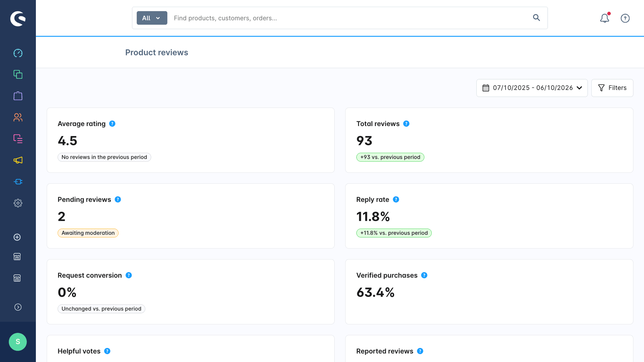The width and height of the screenshot is (644, 362).
Task: Open the date range 07/10/2025 - 06/10/2026 picker
Action: pos(532,88)
